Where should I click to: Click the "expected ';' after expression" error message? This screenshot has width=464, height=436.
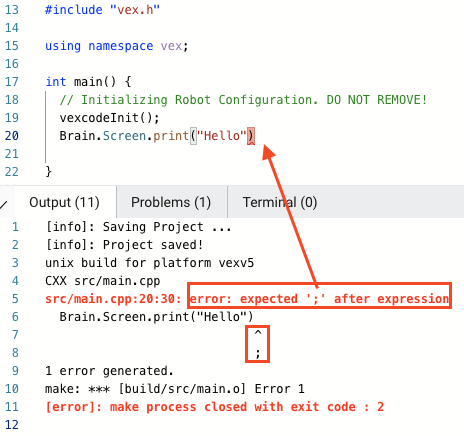(319, 299)
